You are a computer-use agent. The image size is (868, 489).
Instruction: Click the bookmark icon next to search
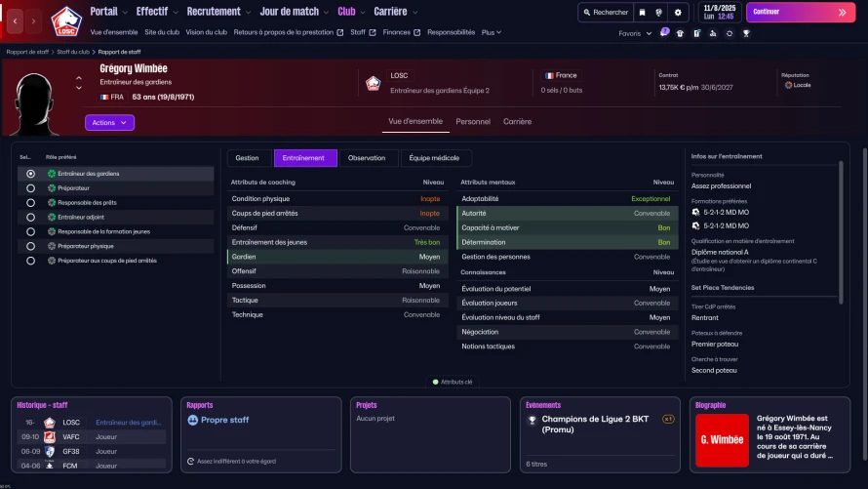(642, 12)
